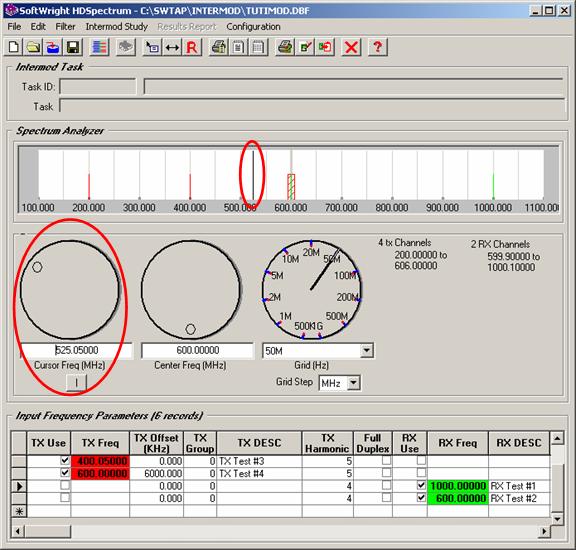576x550 pixels.
Task: Uncheck RX Use for RX Test #2
Action: pyautogui.click(x=421, y=498)
